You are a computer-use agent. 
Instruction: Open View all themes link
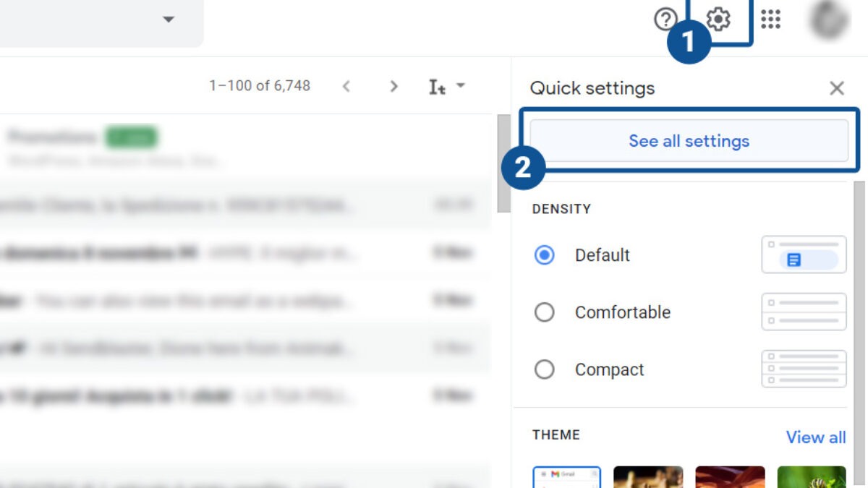click(815, 437)
